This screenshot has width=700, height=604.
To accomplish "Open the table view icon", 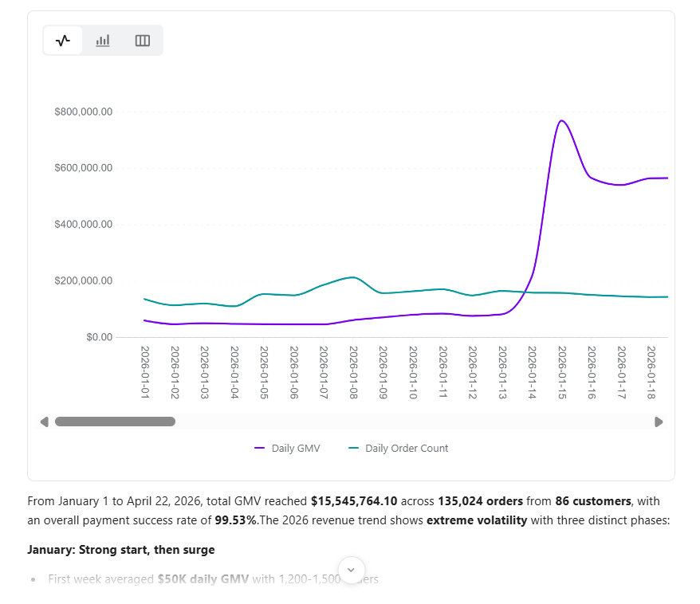I will tap(143, 41).
